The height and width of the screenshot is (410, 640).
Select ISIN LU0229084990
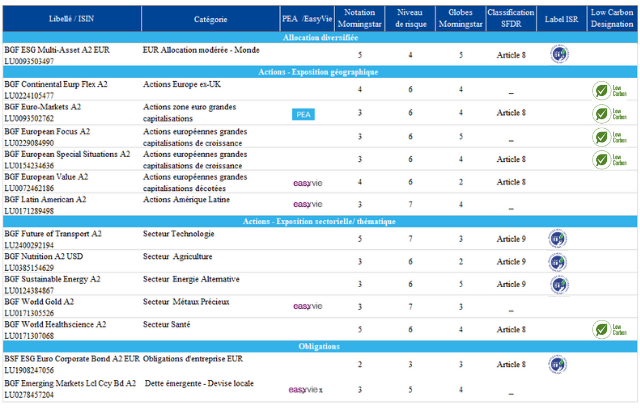(x=29, y=143)
